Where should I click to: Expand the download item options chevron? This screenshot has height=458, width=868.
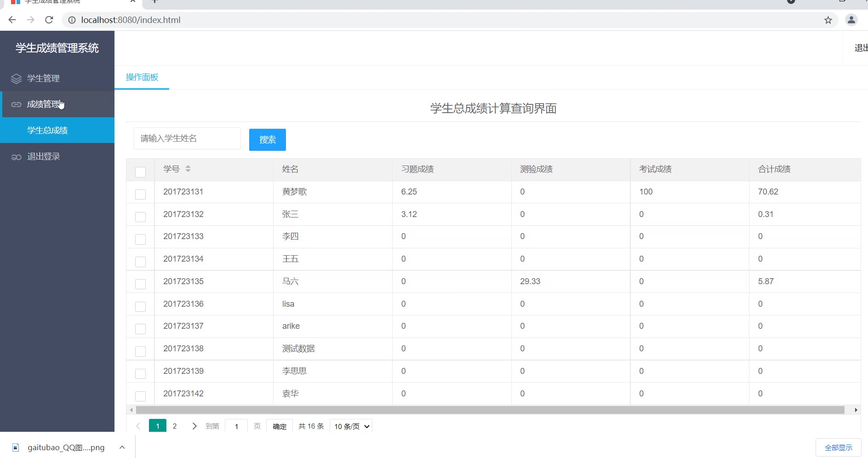pyautogui.click(x=122, y=447)
